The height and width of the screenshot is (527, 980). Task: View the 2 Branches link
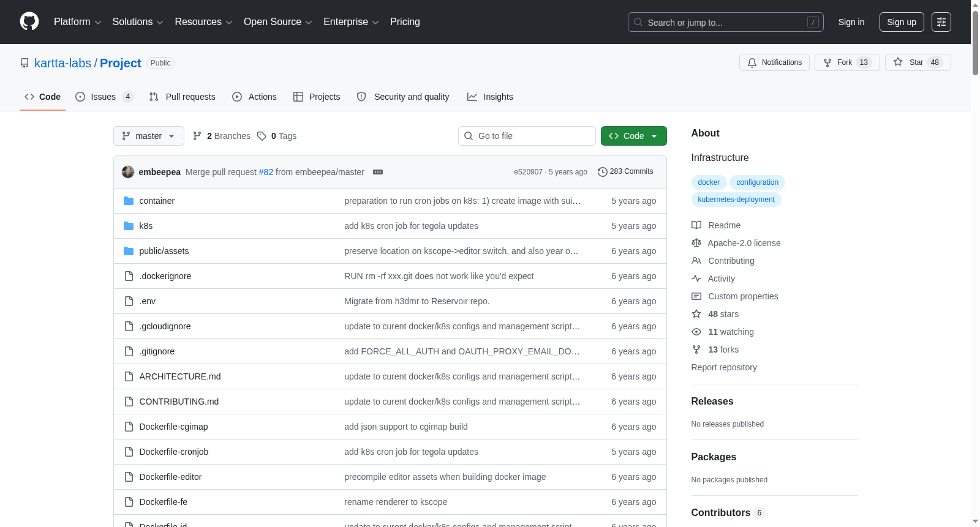222,136
